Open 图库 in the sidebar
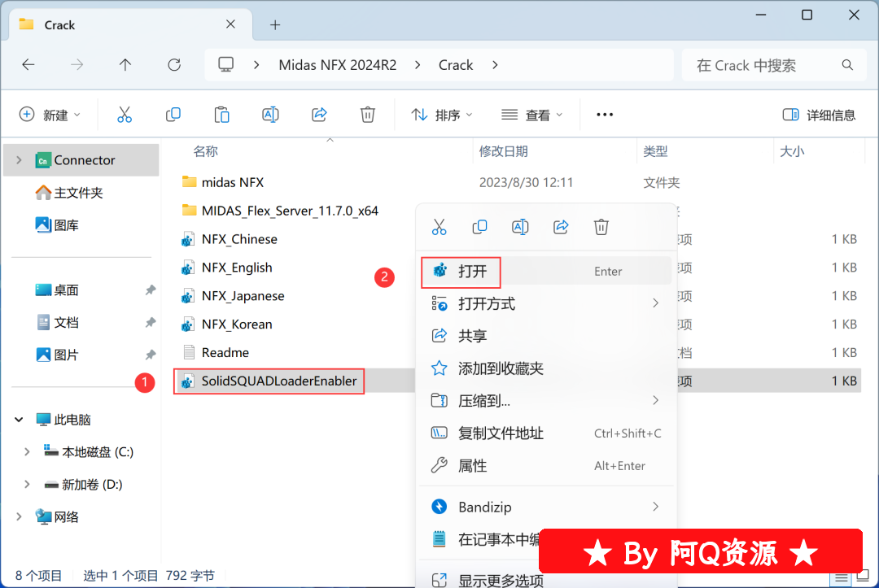Image resolution: width=879 pixels, height=588 pixels. tap(66, 225)
